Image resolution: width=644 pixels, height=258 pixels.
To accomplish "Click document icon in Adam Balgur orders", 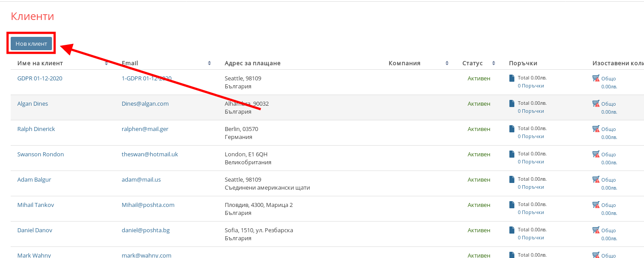I will [x=512, y=179].
